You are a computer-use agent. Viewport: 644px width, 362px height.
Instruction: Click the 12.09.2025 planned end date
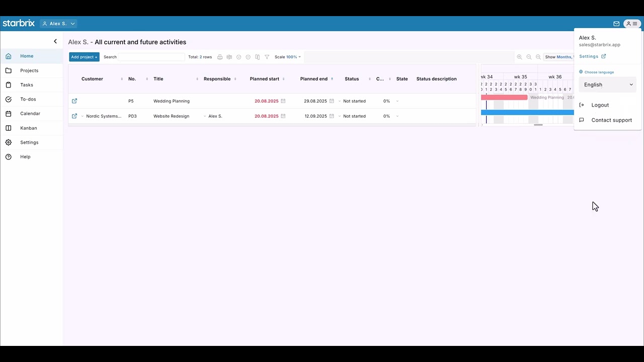[315, 116]
